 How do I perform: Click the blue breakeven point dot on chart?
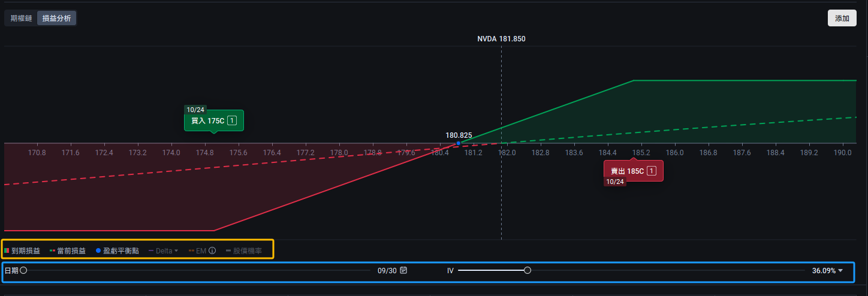459,143
